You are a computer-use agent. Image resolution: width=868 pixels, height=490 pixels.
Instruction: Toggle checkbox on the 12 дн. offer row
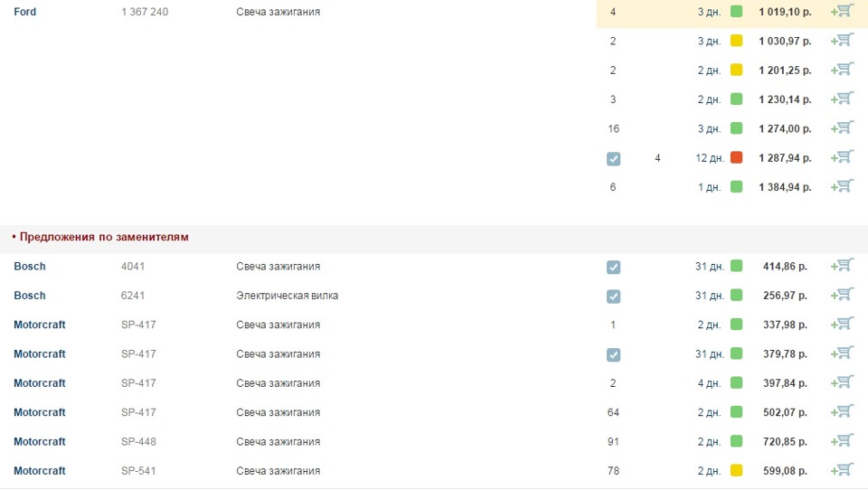tap(613, 159)
